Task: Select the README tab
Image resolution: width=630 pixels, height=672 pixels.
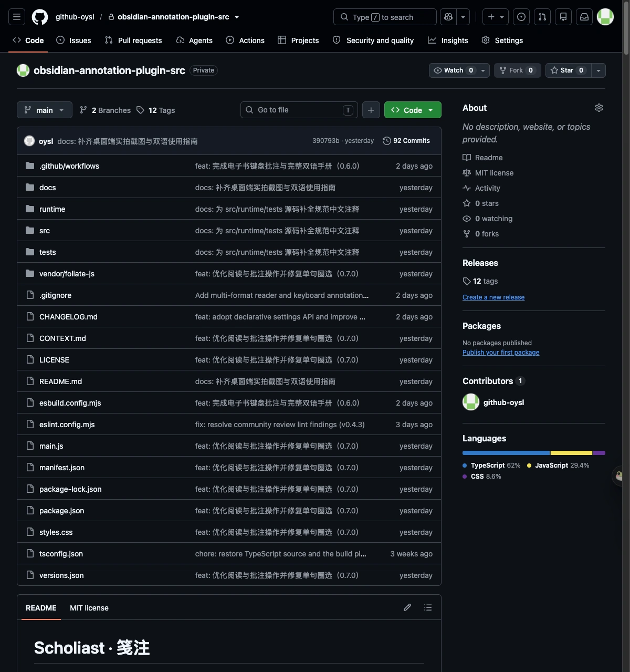Action: pos(41,607)
